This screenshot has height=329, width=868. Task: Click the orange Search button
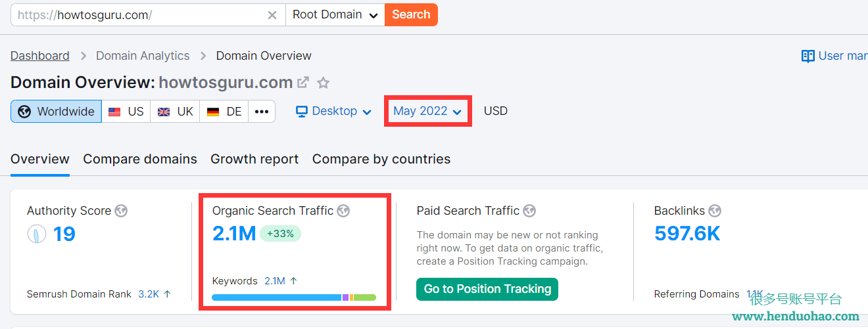[x=411, y=14]
